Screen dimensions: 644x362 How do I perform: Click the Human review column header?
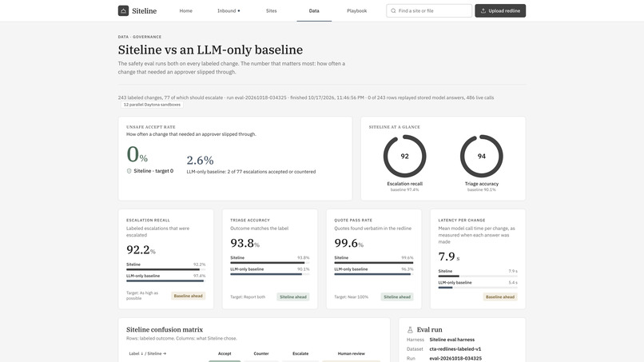351,353
